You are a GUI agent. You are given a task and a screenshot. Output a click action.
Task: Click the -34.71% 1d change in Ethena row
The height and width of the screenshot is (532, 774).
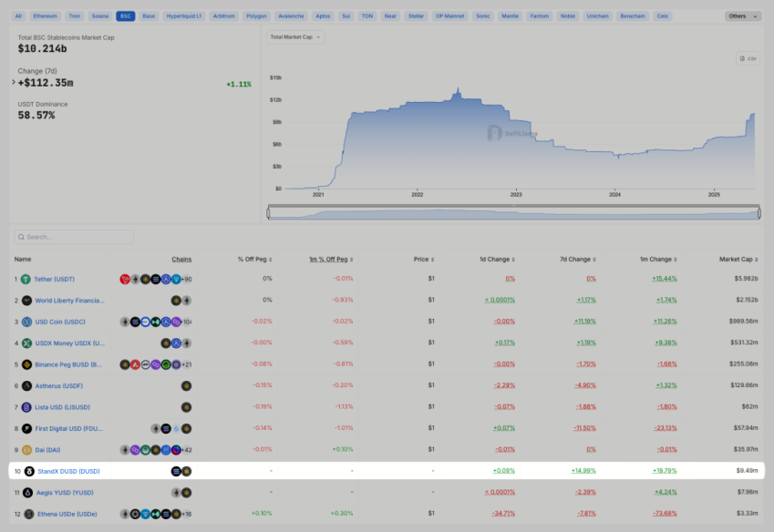click(503, 514)
